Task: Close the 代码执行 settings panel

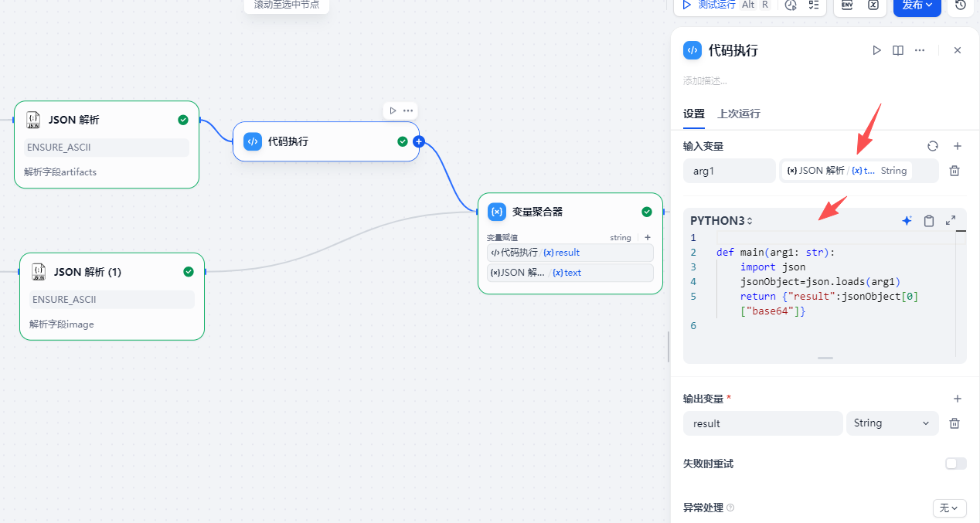Action: pos(958,50)
